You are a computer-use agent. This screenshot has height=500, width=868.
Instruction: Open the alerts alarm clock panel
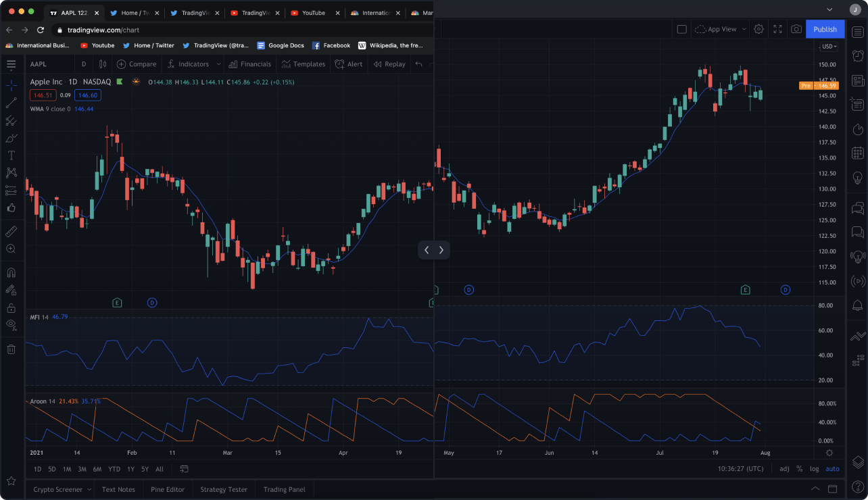pyautogui.click(x=857, y=56)
